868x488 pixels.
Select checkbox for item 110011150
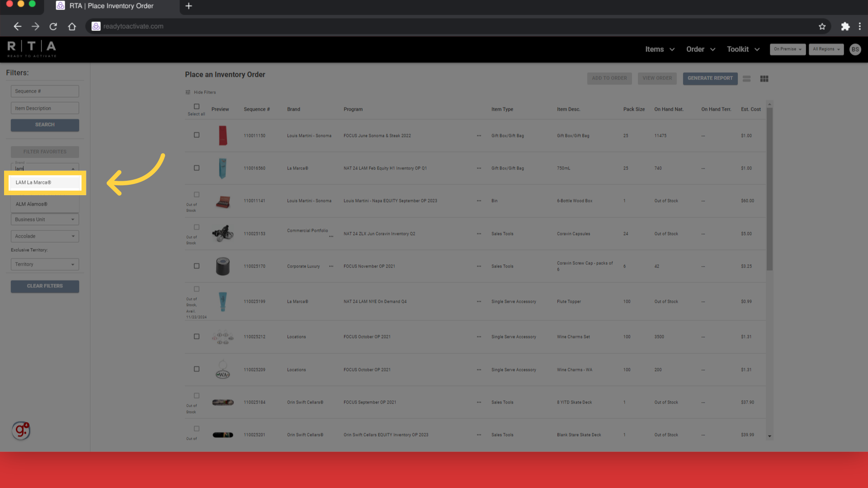(197, 135)
